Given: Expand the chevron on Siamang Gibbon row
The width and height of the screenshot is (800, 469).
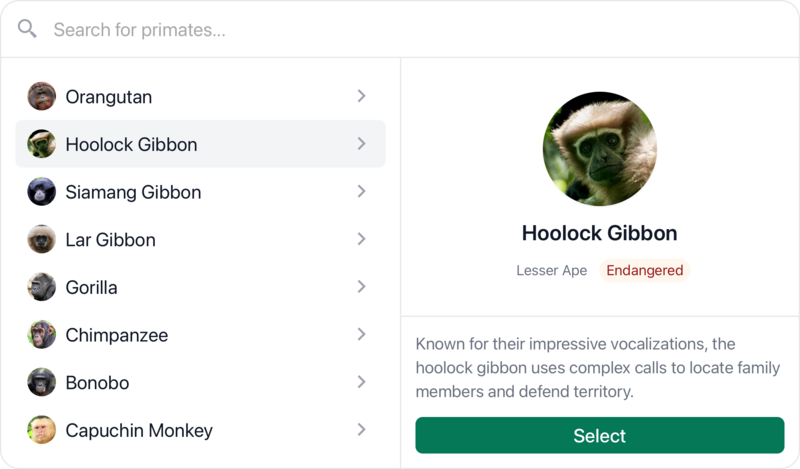Looking at the screenshot, I should click(x=361, y=191).
